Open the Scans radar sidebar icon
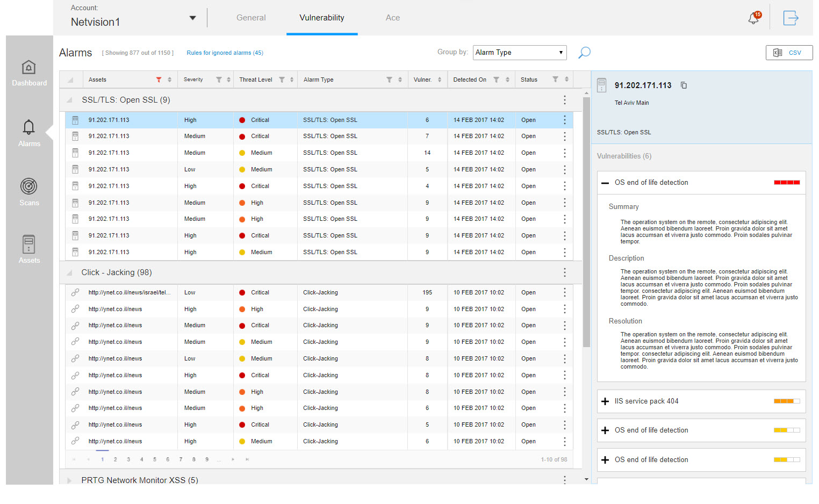This screenshot has height=504, width=819. pos(28,186)
